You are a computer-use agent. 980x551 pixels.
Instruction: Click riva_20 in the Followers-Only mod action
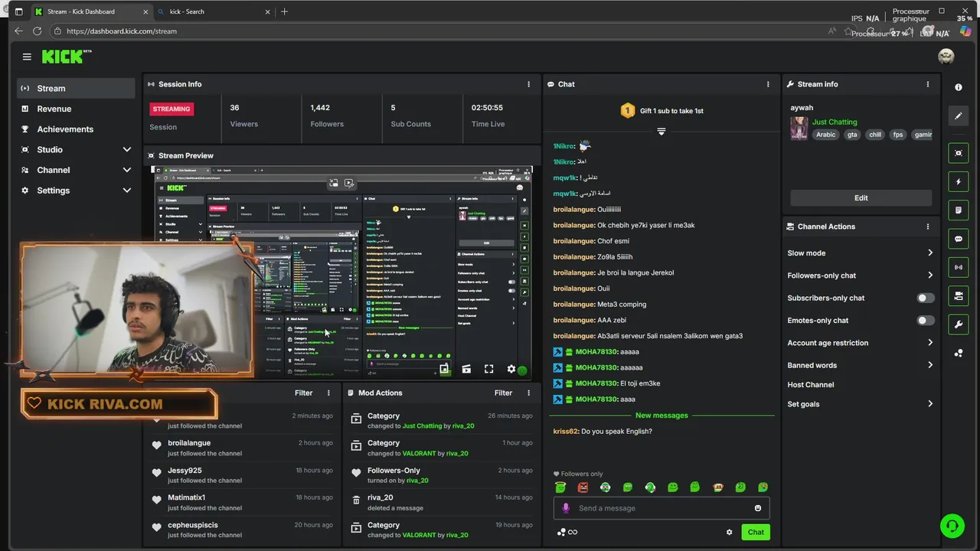[417, 481]
